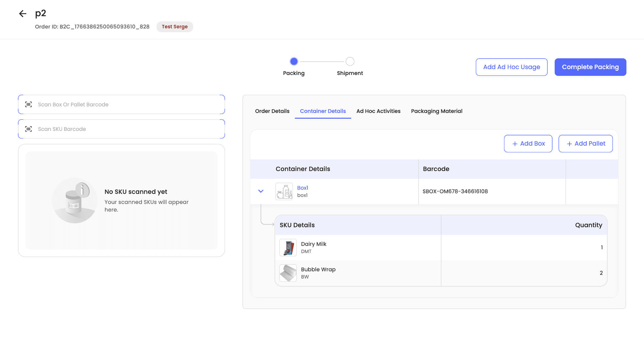The height and width of the screenshot is (351, 644).
Task: Click Add Ad Hoc Usage button
Action: click(x=511, y=67)
